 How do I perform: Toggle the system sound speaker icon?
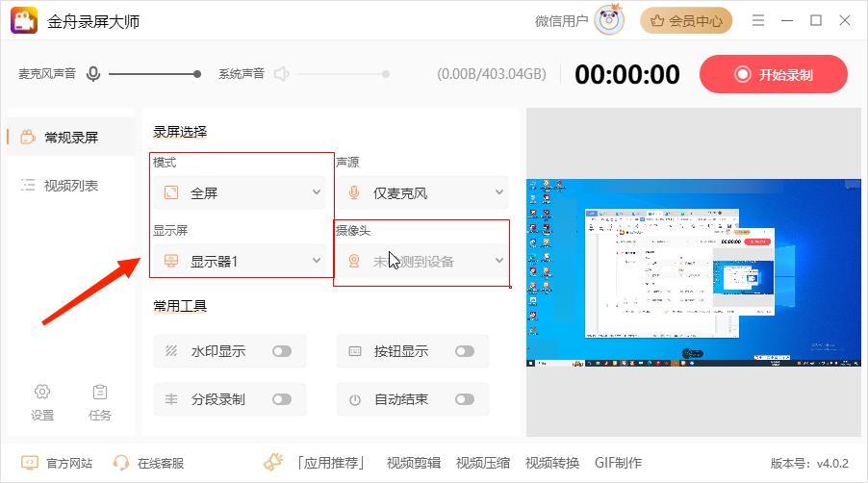click(x=281, y=73)
